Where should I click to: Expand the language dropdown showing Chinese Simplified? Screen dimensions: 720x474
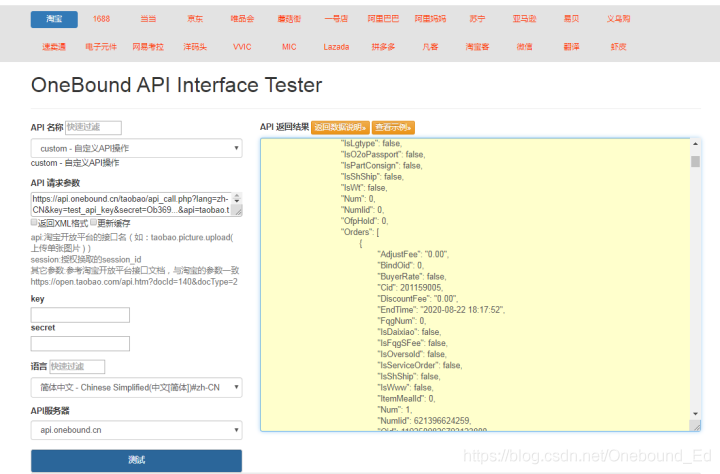[x=136, y=388]
